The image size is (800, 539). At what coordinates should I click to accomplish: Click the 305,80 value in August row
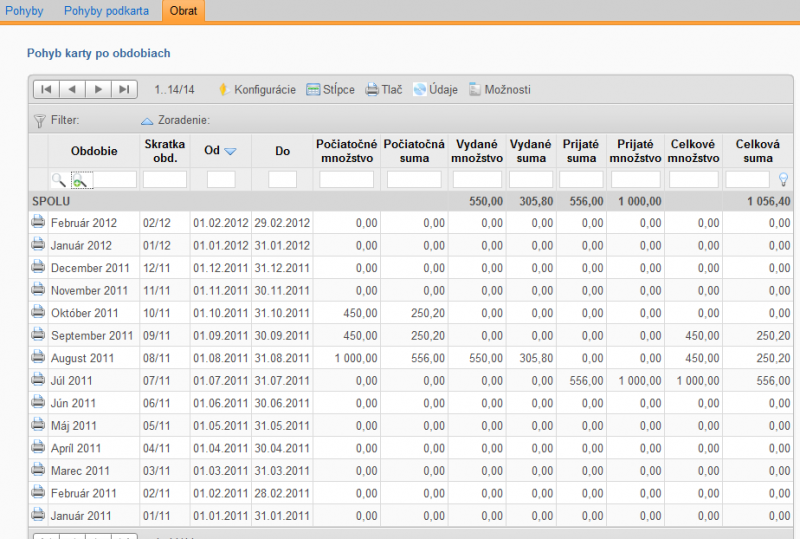(x=536, y=358)
